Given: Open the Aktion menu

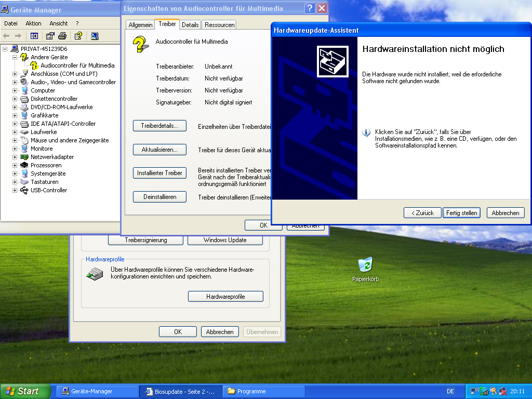Looking at the screenshot, I should pyautogui.click(x=33, y=23).
